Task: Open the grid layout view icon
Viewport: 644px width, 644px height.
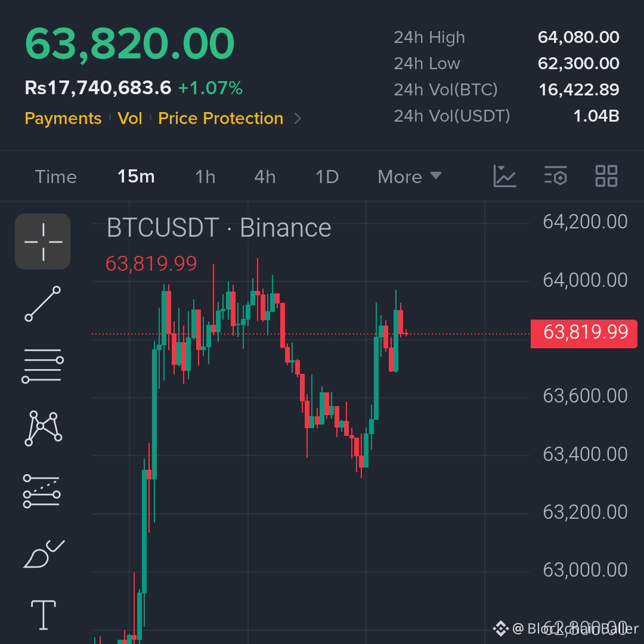Action: coord(606,176)
